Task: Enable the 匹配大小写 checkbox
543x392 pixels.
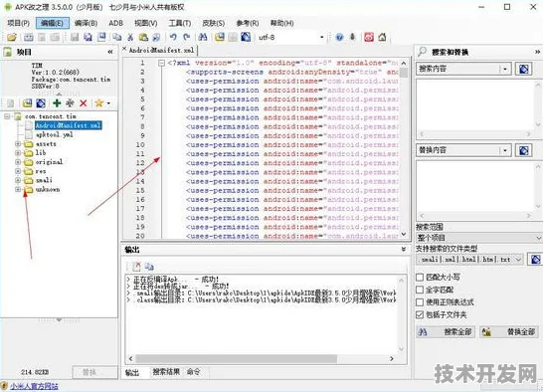Action: coord(420,277)
